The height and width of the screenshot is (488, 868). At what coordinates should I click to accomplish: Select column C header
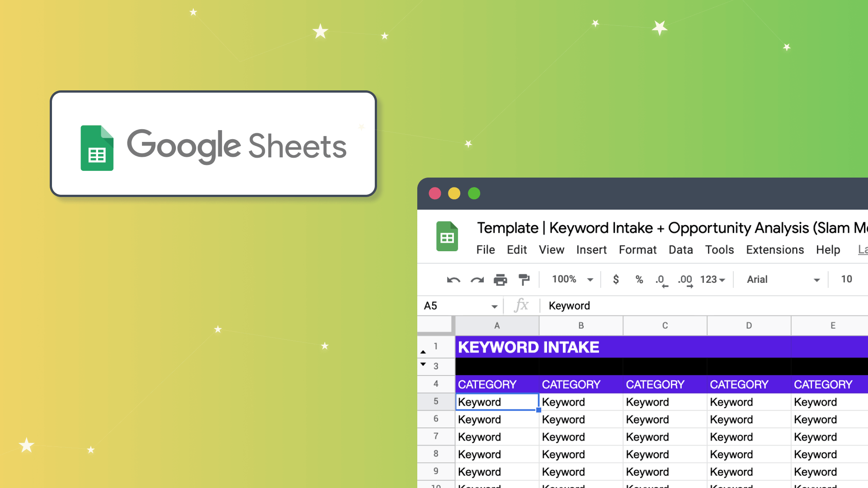(x=665, y=325)
